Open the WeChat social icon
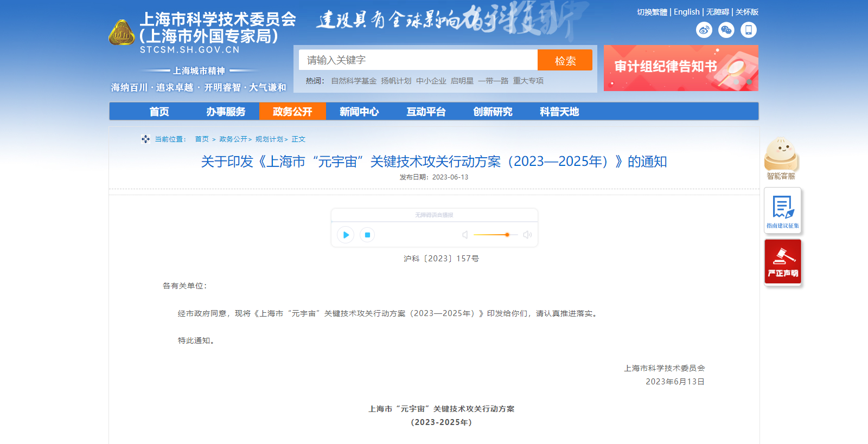Screen dimensions: 868x444 (726, 30)
